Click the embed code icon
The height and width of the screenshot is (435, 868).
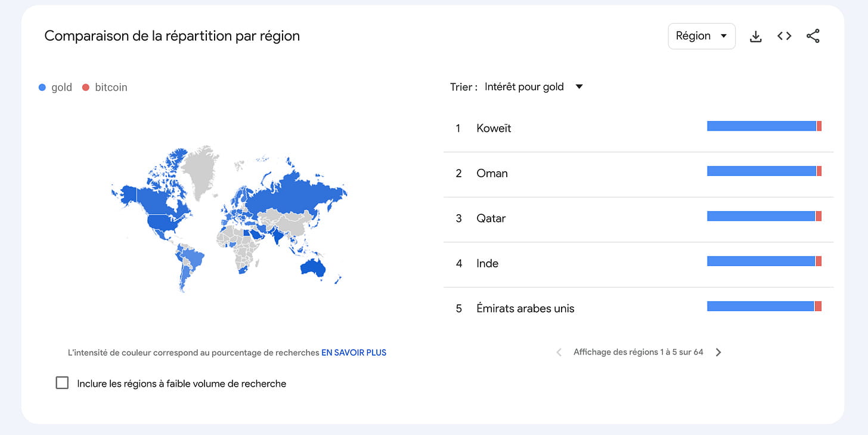pyautogui.click(x=784, y=36)
